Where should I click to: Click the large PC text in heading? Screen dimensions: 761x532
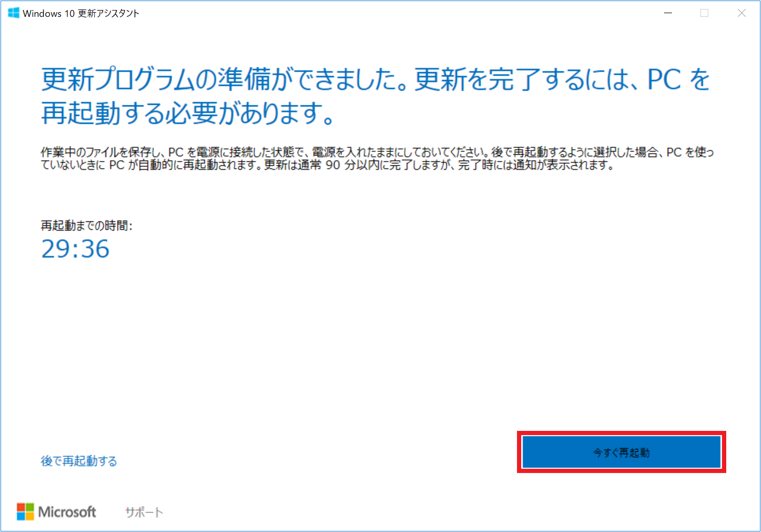(x=664, y=80)
